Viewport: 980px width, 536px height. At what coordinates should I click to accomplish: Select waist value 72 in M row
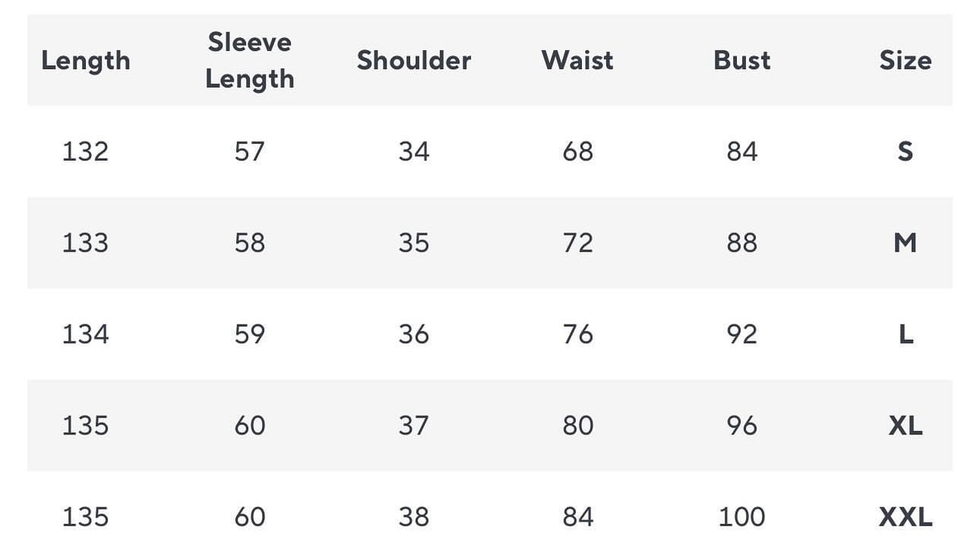pos(577,243)
